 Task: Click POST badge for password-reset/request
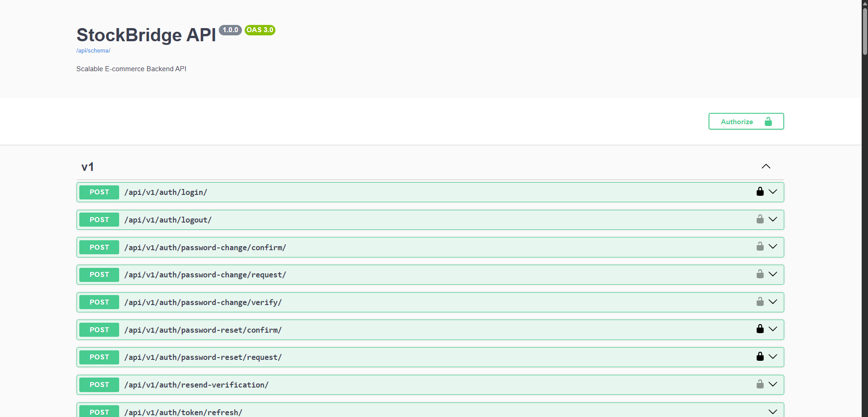[x=99, y=357]
